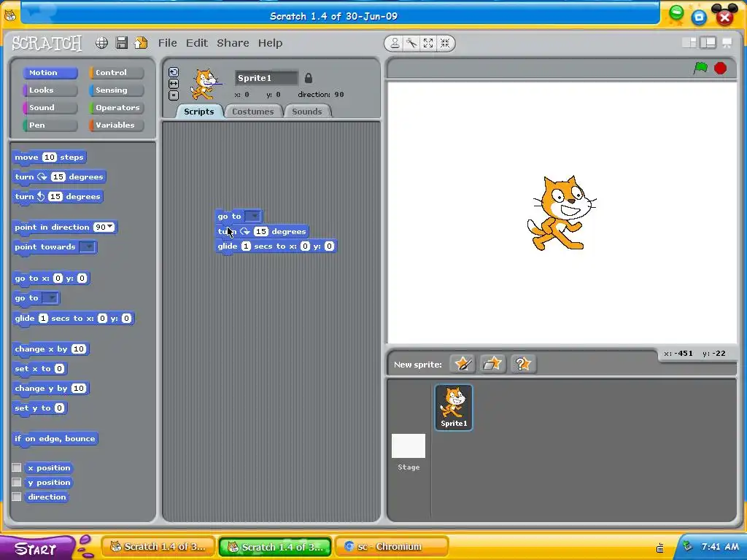Viewport: 747px width, 560px height.
Task: Click the turn counterclockwise 15 degrees block
Action: coord(58,196)
